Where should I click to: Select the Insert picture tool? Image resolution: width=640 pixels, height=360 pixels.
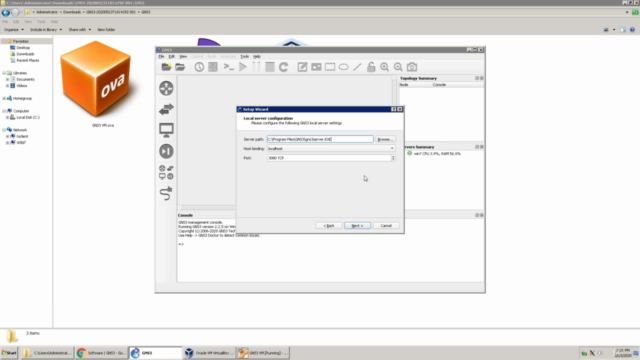click(x=316, y=67)
